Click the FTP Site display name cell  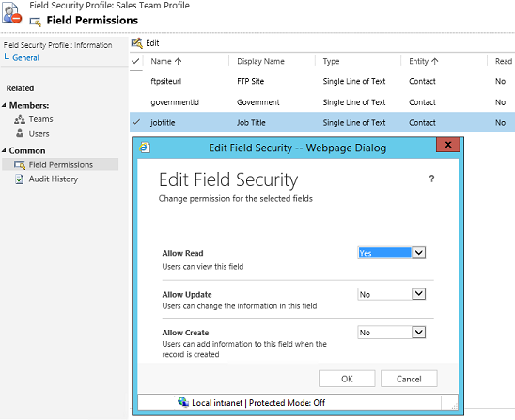(250, 81)
